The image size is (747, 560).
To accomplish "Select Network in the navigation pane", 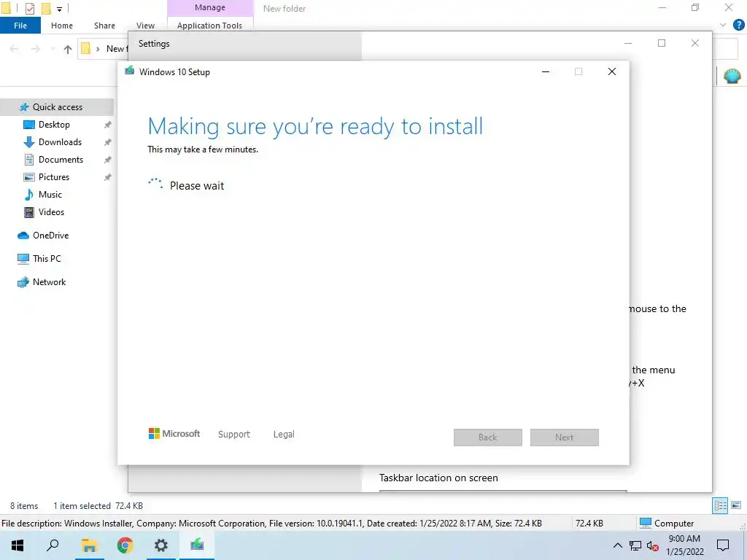I will tap(49, 282).
